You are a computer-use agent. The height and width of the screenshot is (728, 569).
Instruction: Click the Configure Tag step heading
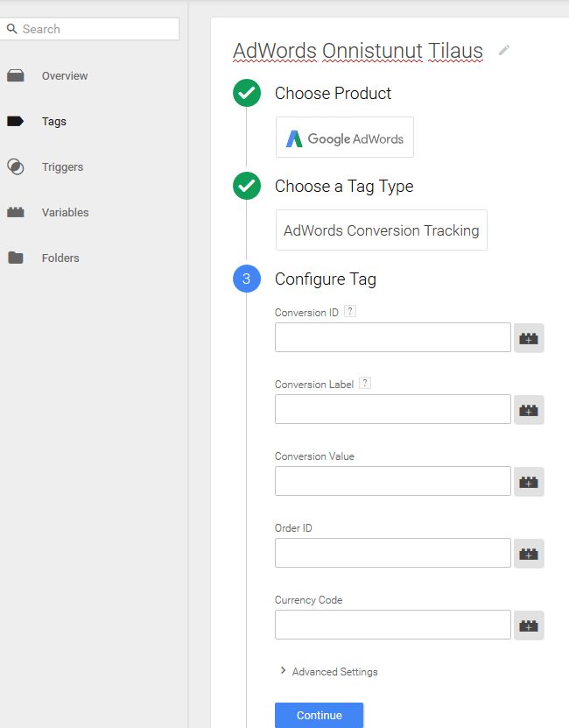[x=326, y=279]
